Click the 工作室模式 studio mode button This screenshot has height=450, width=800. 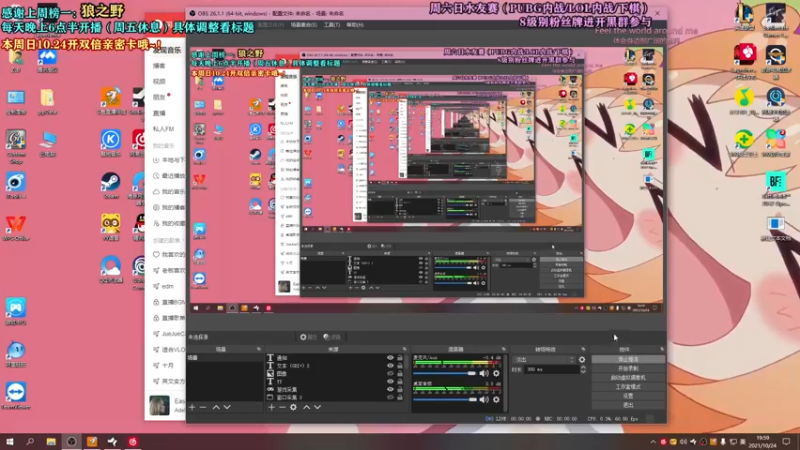click(x=628, y=387)
